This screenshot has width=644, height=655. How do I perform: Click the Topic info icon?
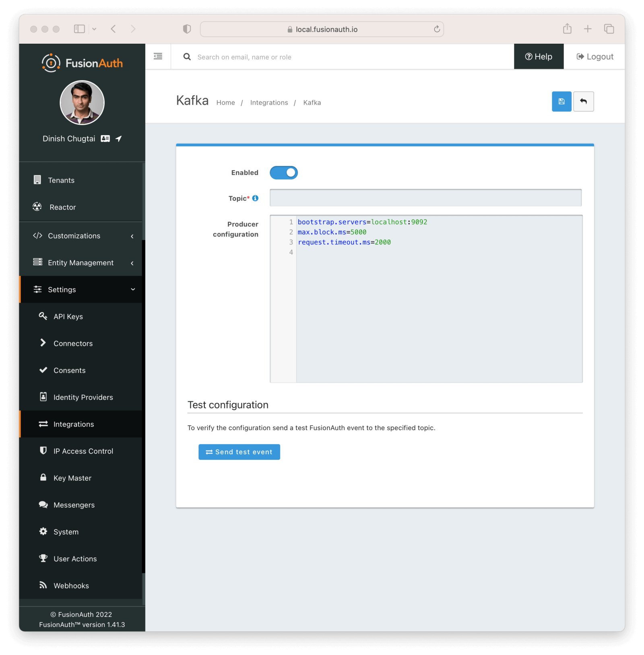click(x=255, y=198)
